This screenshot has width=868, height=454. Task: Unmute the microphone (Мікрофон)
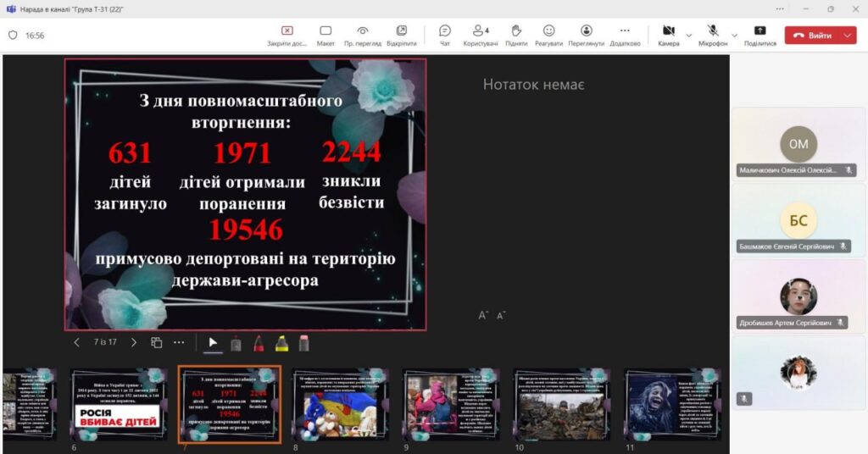tap(713, 35)
